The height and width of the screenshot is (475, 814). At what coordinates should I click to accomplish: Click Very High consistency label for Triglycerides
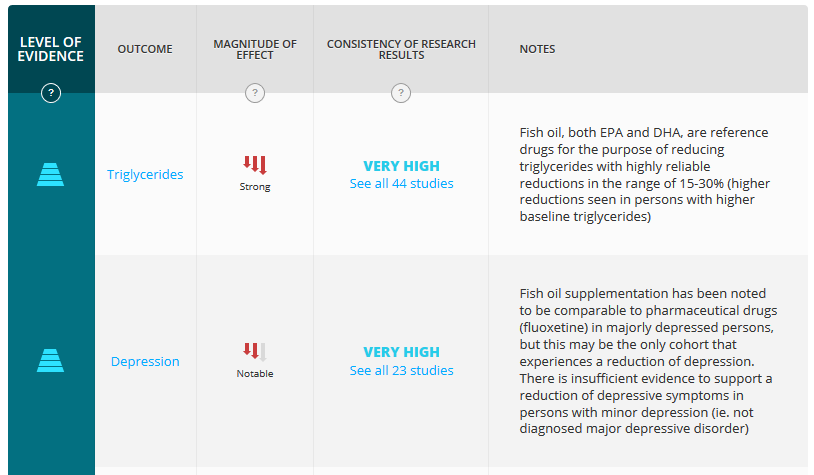coord(401,166)
